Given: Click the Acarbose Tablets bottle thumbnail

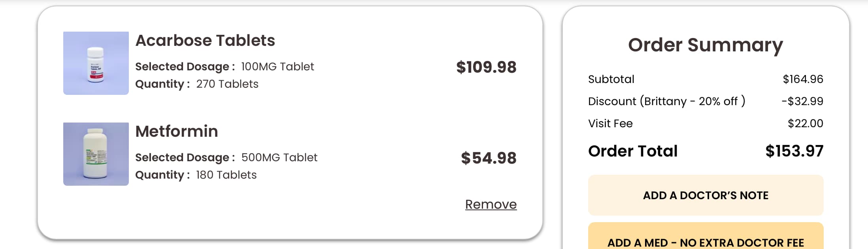Looking at the screenshot, I should point(96,63).
